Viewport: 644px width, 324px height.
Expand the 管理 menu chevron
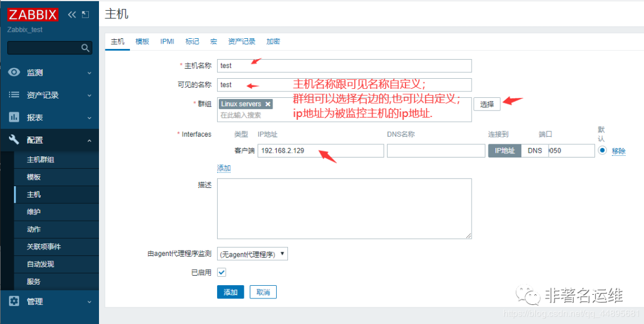[89, 301]
